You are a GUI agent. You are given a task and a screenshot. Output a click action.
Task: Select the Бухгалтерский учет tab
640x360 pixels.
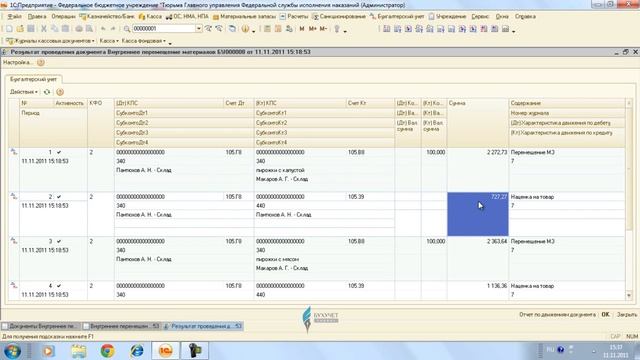tap(33, 79)
